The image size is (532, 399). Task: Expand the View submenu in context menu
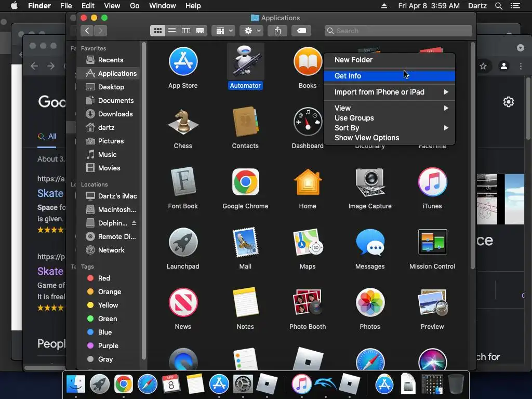tap(389, 108)
